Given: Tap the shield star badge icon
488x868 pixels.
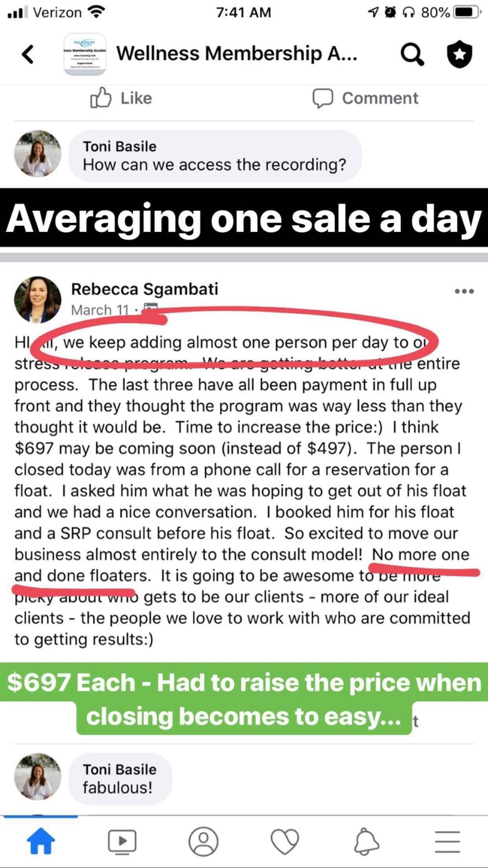Looking at the screenshot, I should click(460, 54).
